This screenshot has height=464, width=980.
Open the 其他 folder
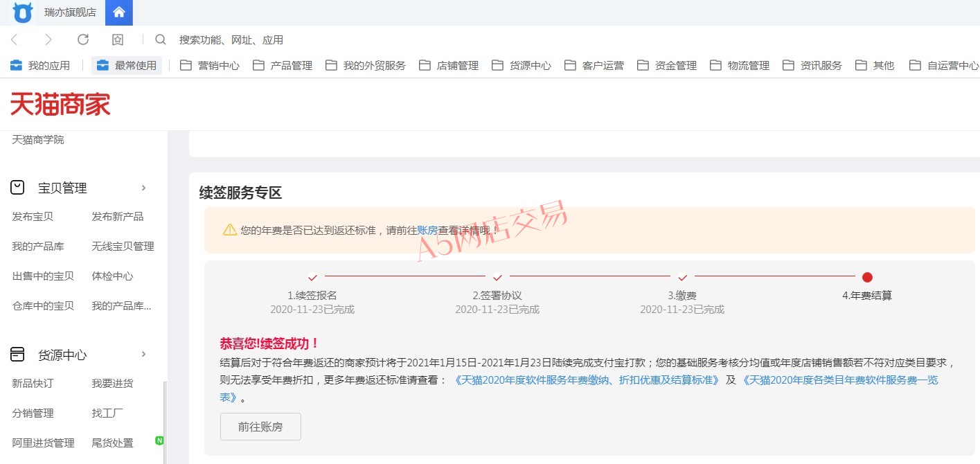pos(875,65)
